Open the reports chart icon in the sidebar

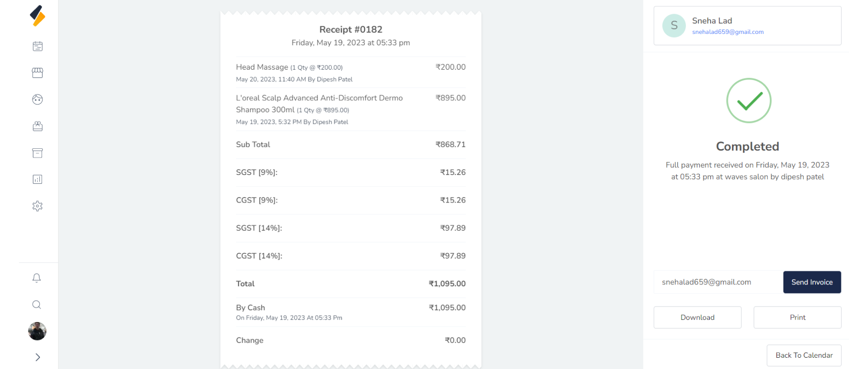pyautogui.click(x=38, y=180)
